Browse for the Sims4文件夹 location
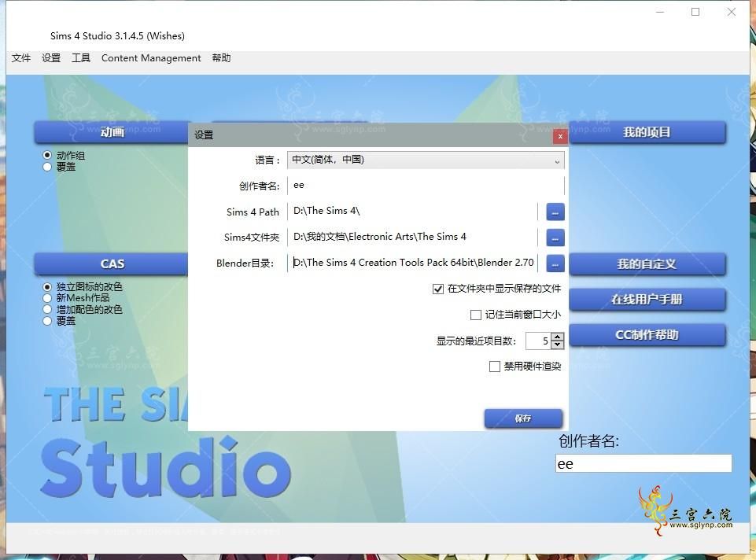The width and height of the screenshot is (756, 560). (x=555, y=238)
